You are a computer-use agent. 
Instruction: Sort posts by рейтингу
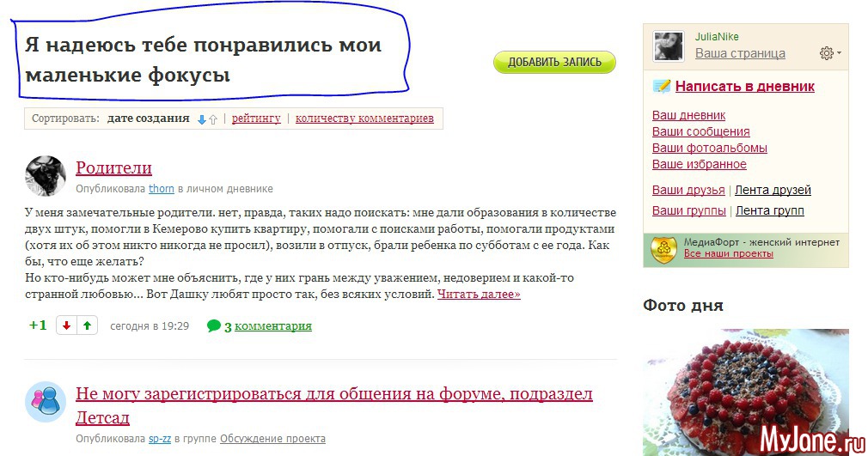pos(256,119)
